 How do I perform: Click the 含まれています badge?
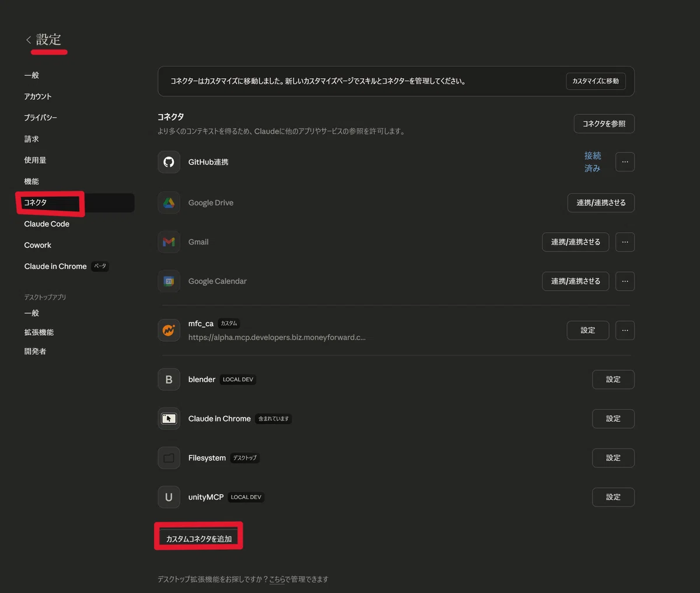pos(274,418)
